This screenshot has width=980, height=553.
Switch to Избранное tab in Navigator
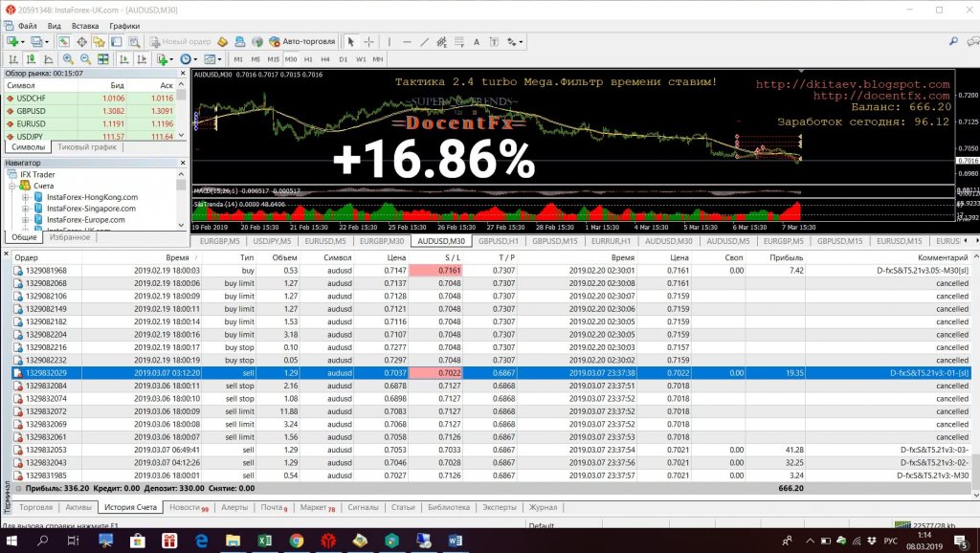point(69,237)
